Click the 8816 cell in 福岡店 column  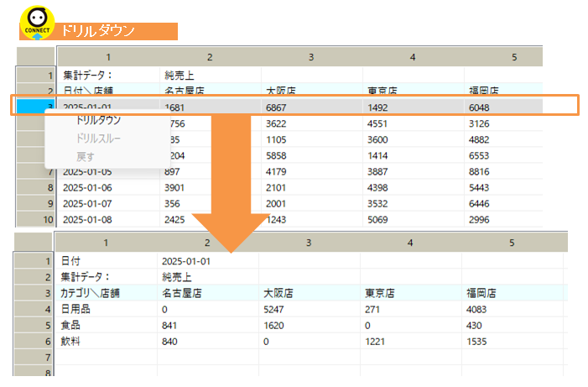[x=503, y=171]
